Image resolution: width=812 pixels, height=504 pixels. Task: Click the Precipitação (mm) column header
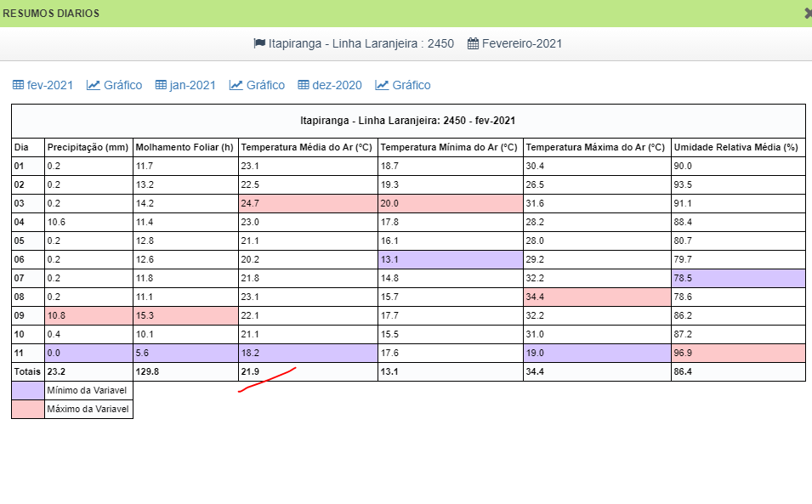(x=88, y=147)
